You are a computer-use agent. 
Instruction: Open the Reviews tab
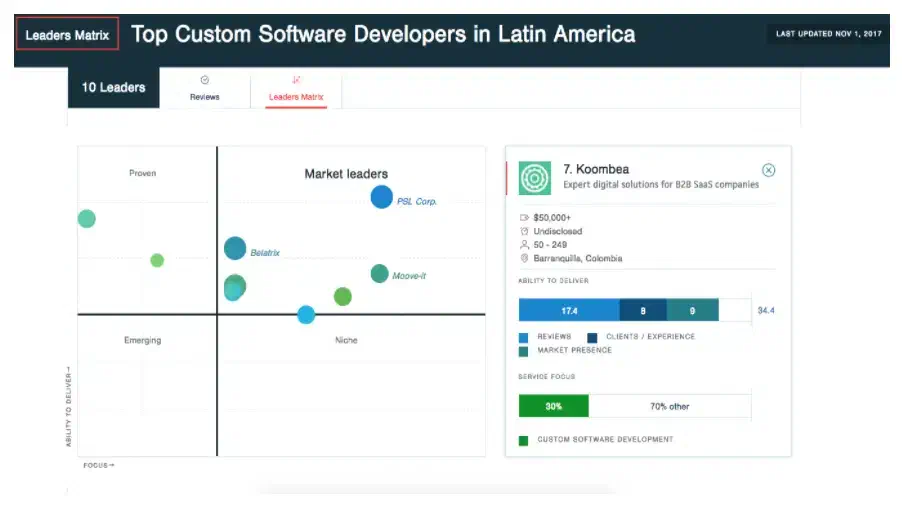[205, 88]
